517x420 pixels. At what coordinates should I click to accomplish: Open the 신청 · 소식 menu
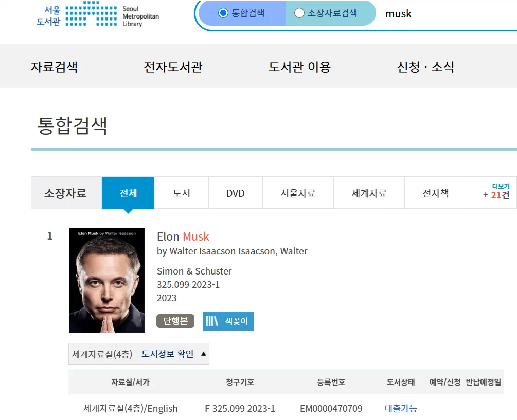click(425, 67)
